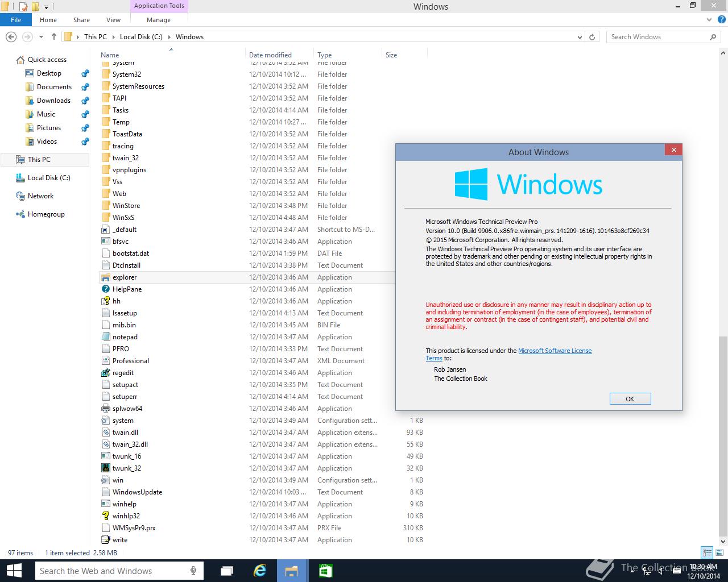Click OK in About Windows dialog
728x582 pixels.
(630, 399)
